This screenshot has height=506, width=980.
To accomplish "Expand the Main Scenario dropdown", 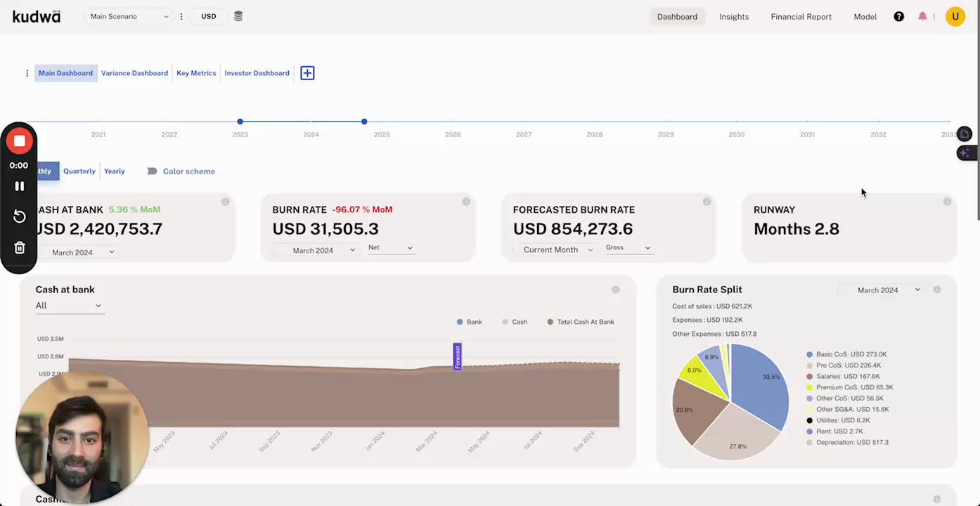I will point(129,16).
